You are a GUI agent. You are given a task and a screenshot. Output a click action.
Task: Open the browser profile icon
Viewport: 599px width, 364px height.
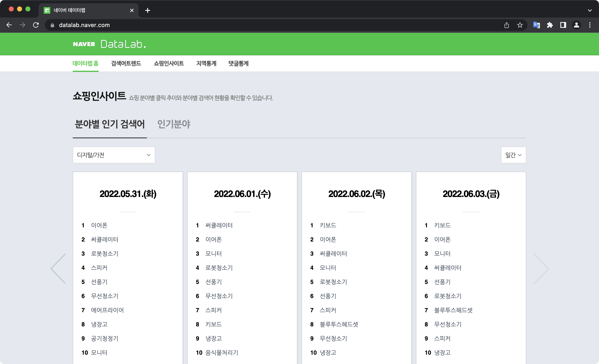tap(577, 25)
